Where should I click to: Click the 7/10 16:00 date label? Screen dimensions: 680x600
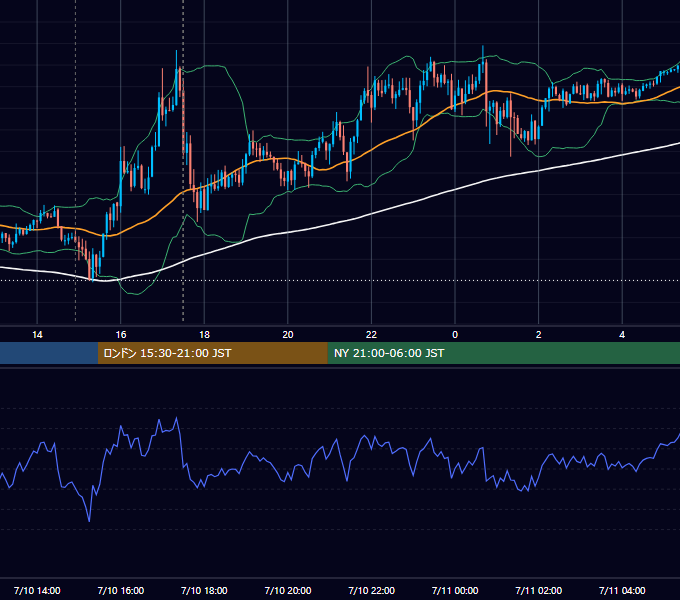[121, 590]
